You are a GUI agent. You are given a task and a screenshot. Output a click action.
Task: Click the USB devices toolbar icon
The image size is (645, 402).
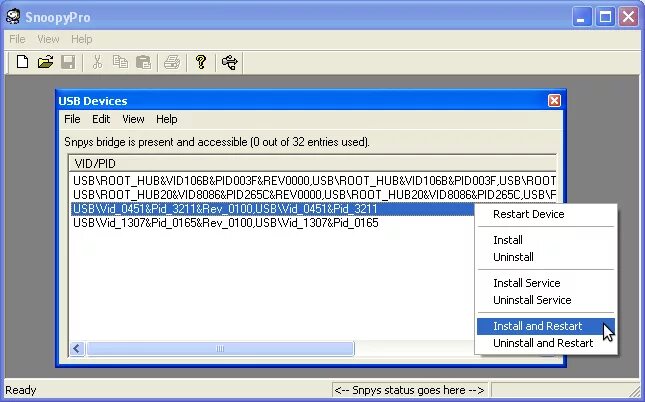click(230, 62)
